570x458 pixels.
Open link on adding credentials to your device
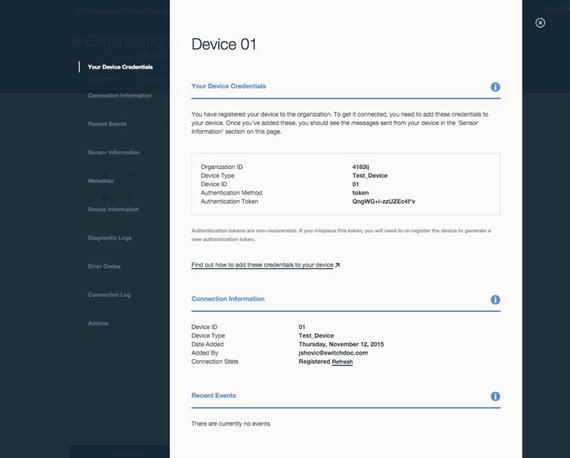[265, 265]
